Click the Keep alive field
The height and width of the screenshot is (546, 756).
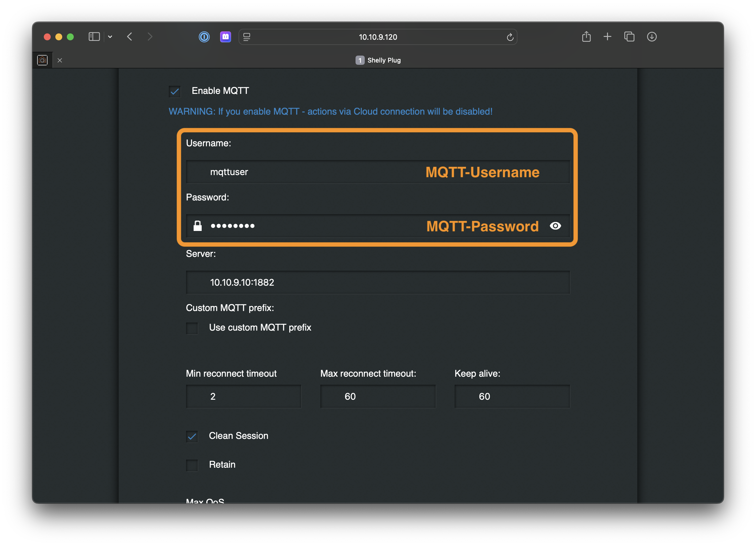click(x=512, y=397)
